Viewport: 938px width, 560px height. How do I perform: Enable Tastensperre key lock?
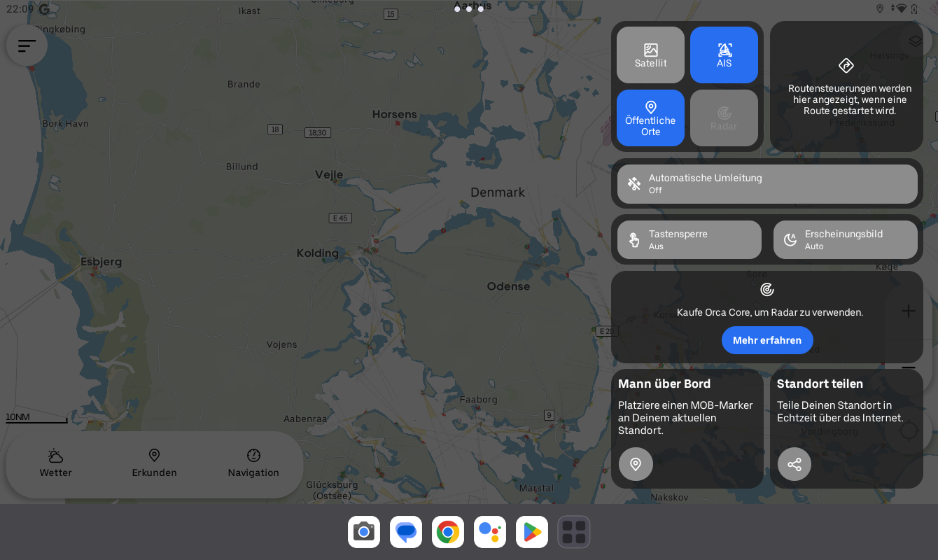[x=689, y=240]
